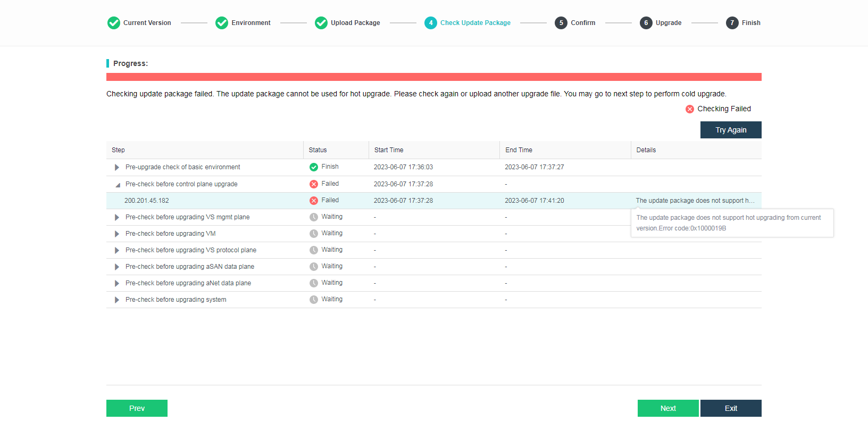Expand Pre-check before upgrading VS mgmt plane
The width and height of the screenshot is (868, 429).
point(117,217)
